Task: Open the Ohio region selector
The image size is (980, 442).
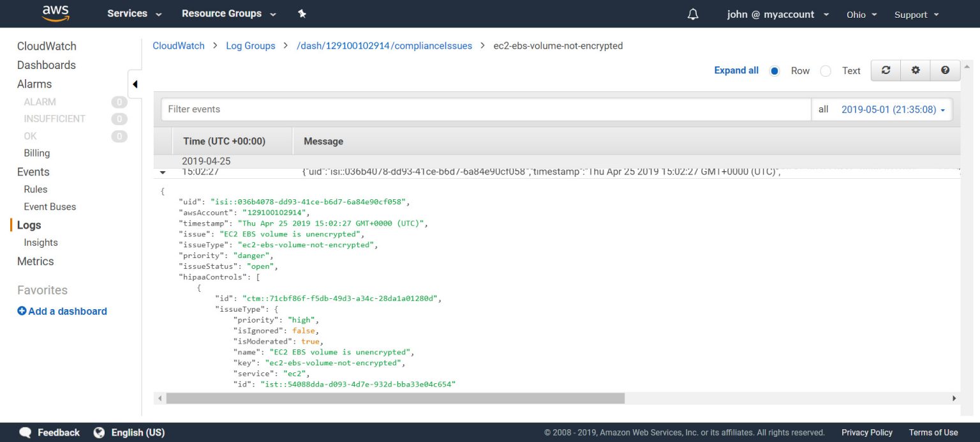Action: (x=862, y=14)
